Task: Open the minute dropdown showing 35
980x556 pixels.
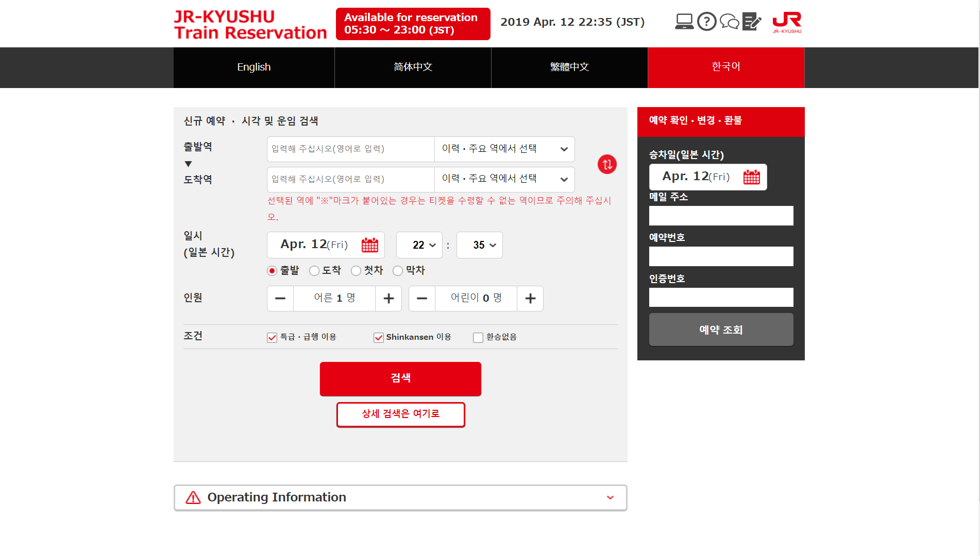Action: pos(480,245)
